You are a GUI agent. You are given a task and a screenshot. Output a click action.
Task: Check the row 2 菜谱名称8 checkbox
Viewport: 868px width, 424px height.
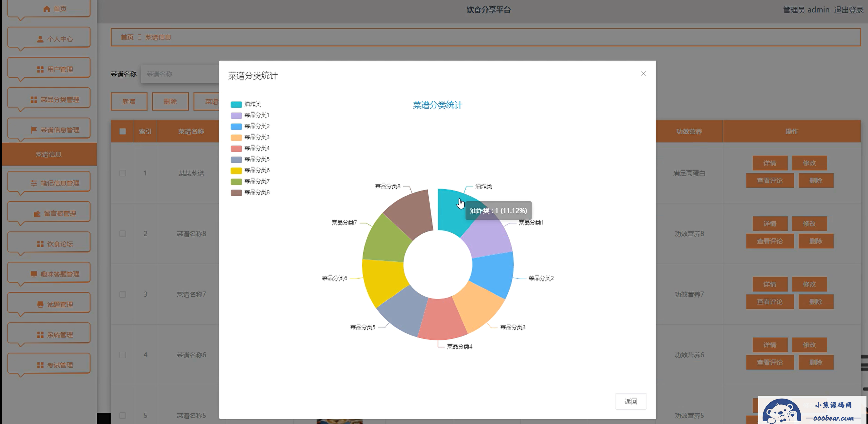[x=123, y=234]
